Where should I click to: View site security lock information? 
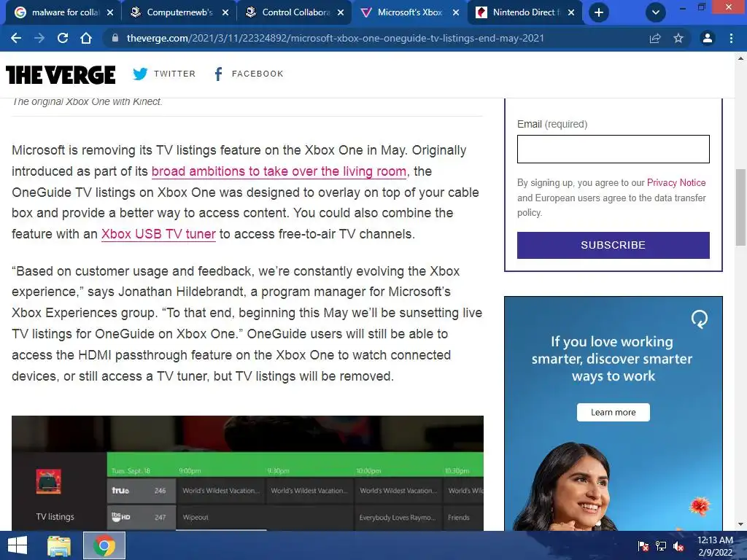115,38
